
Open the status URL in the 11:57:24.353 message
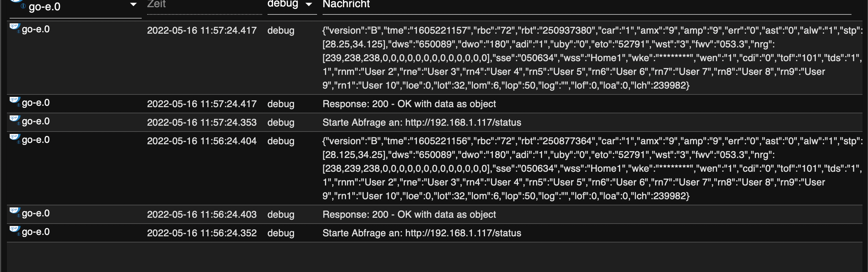click(x=463, y=123)
